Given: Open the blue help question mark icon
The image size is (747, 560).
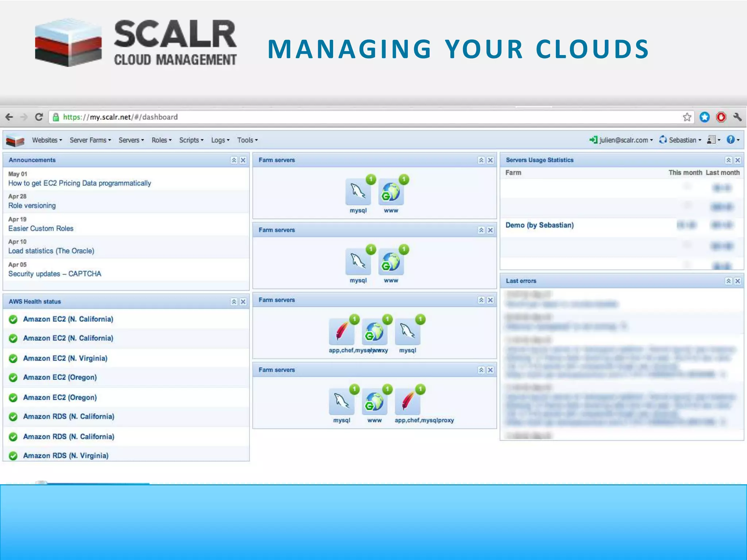Looking at the screenshot, I should tap(730, 140).
